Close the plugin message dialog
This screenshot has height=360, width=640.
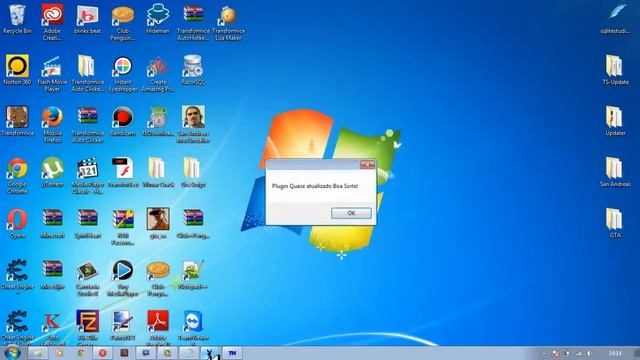tap(367, 164)
